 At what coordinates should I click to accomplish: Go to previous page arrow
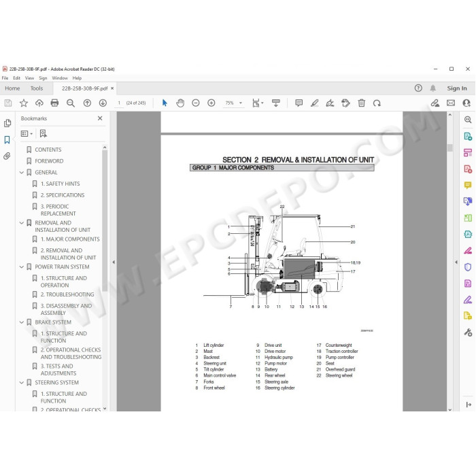(87, 103)
